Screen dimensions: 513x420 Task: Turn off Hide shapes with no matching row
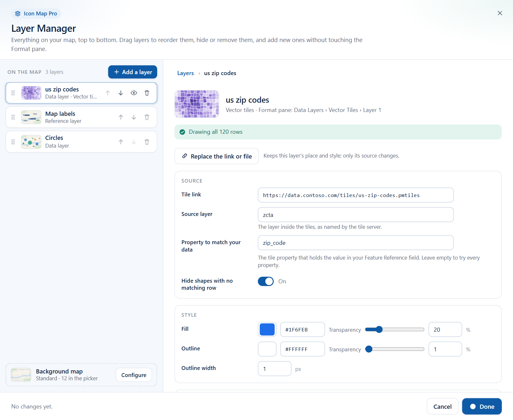pos(266,281)
